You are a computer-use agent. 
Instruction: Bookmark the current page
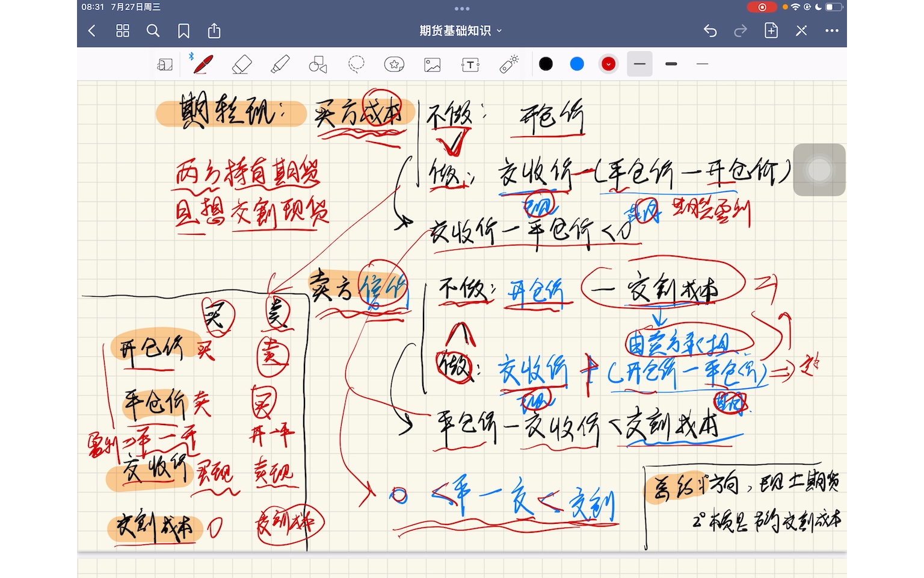click(184, 31)
